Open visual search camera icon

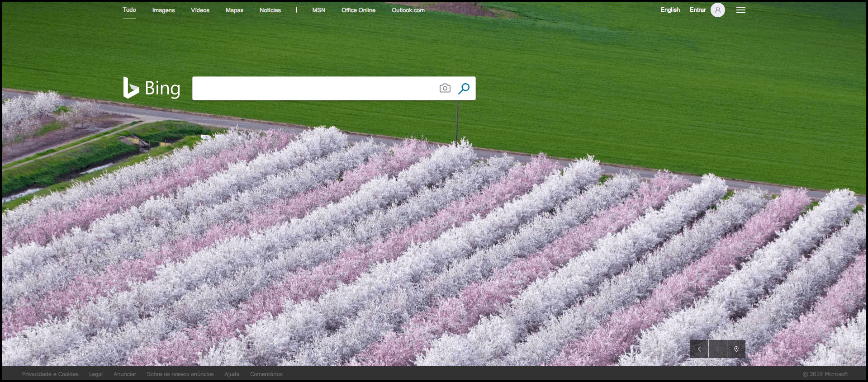pyautogui.click(x=445, y=88)
